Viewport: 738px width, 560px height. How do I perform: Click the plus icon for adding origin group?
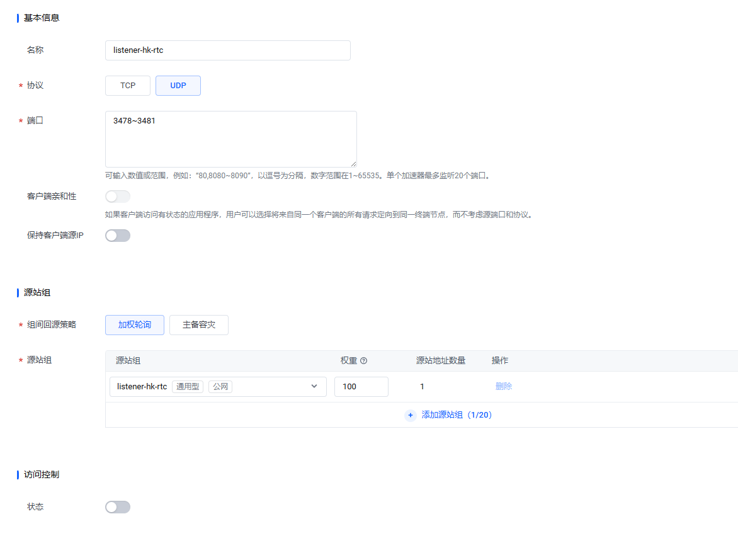click(x=411, y=415)
